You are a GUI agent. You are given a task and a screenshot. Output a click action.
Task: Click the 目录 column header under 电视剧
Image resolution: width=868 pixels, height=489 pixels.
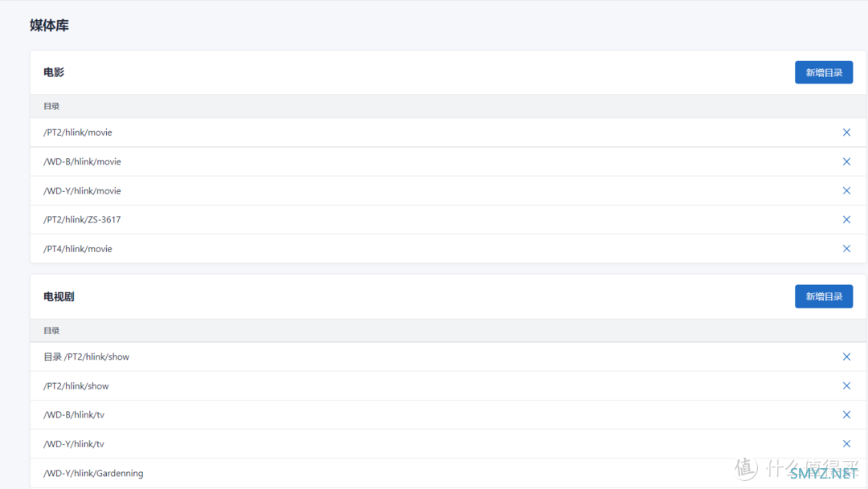point(51,330)
